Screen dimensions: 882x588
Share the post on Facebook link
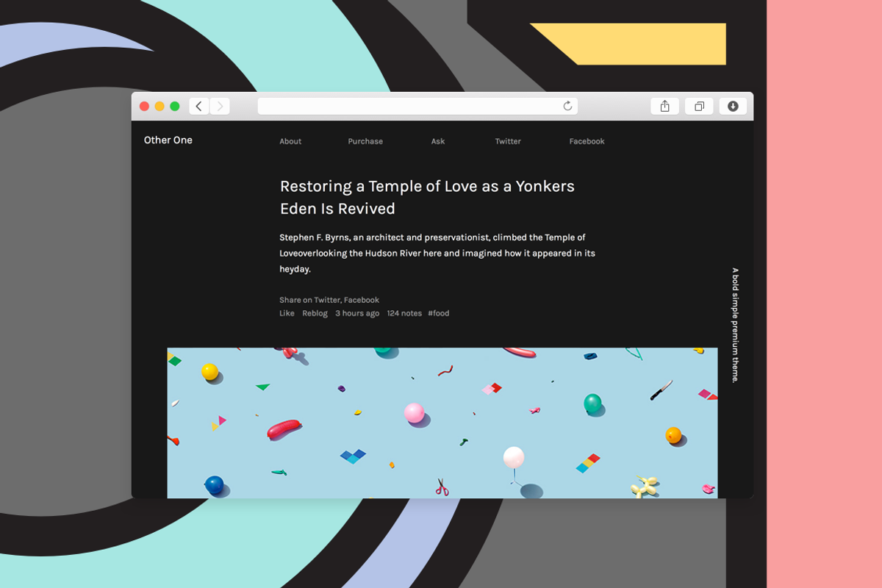tap(362, 300)
